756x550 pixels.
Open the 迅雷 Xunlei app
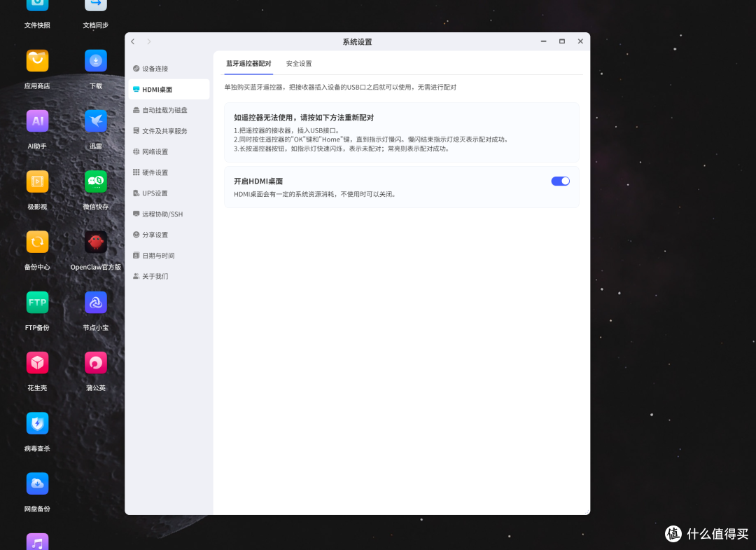[x=95, y=122]
